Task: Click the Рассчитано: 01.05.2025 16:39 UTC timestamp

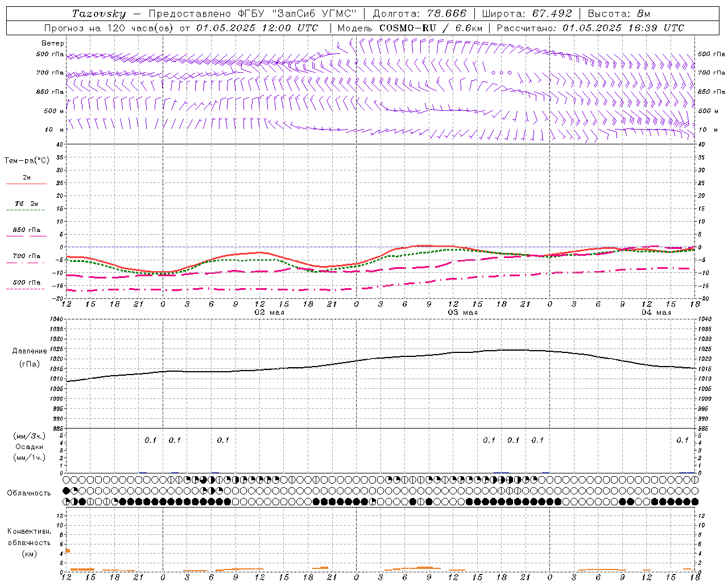Action: pyautogui.click(x=590, y=28)
